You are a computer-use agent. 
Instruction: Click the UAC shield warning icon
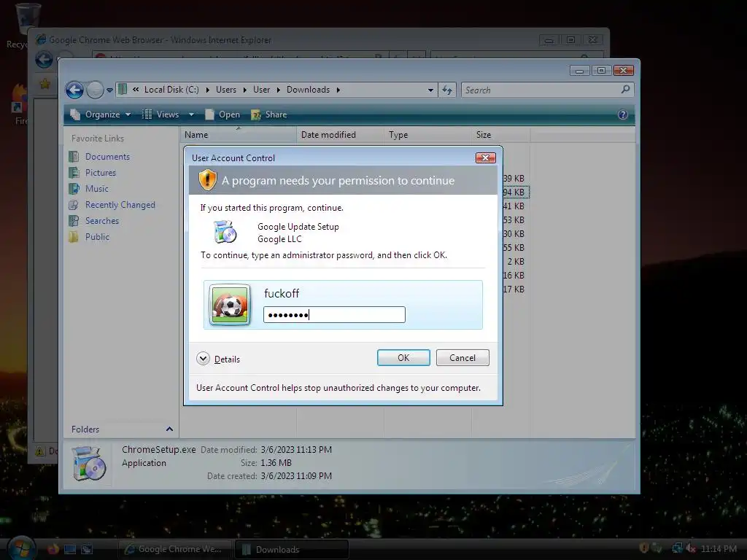[x=208, y=180]
